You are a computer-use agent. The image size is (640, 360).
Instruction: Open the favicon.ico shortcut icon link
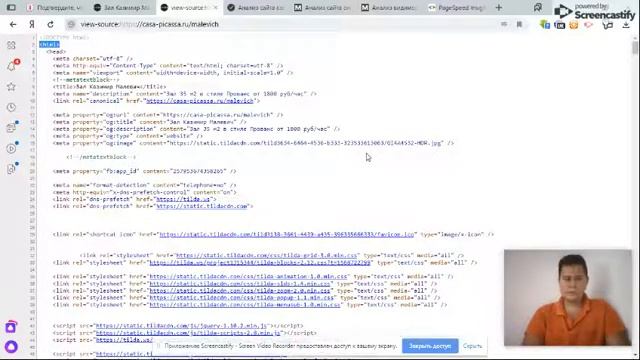click(x=287, y=234)
